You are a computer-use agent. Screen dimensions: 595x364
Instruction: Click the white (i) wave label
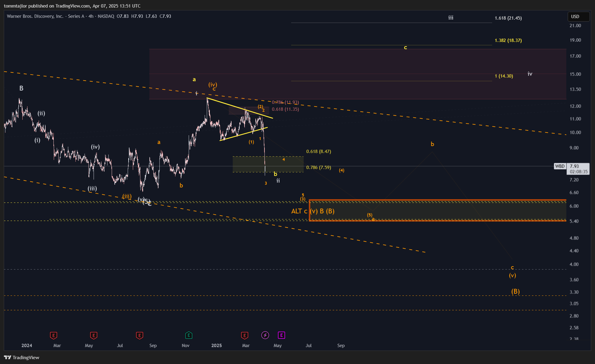(x=37, y=140)
